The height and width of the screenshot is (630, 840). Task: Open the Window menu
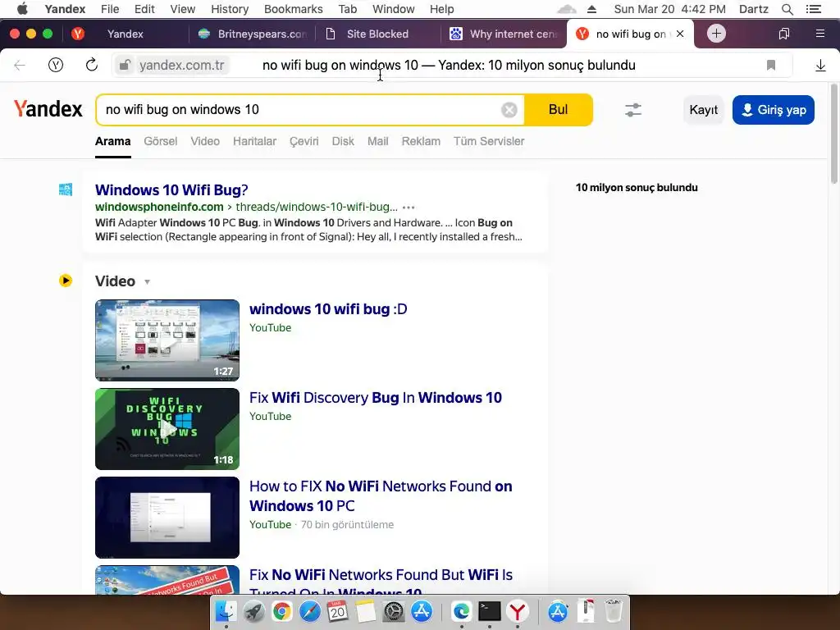(393, 9)
